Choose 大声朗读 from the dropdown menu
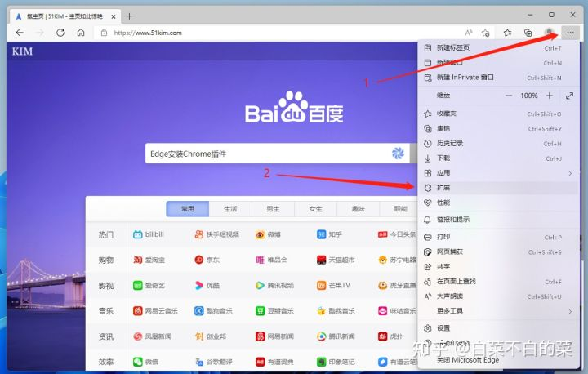Screen dimensions: 588x374 498,296
